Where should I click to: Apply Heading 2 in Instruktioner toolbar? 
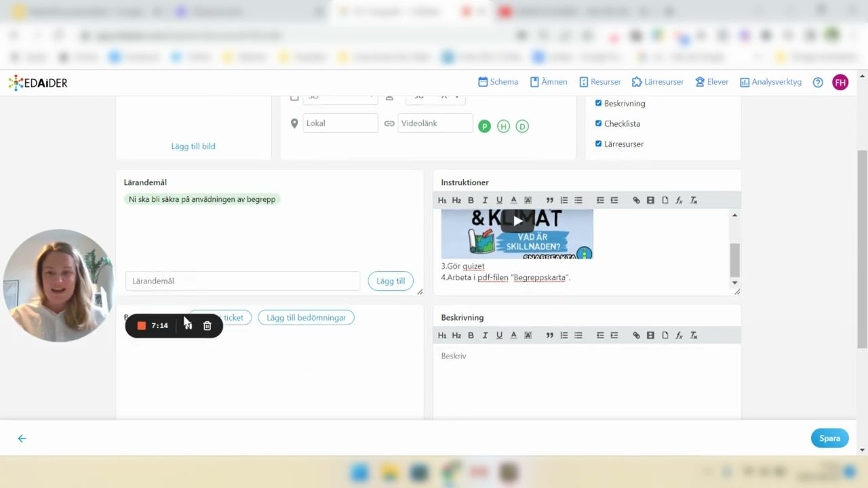tap(456, 201)
